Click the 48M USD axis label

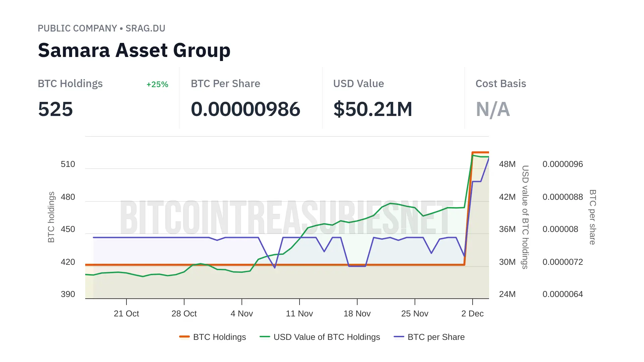click(x=507, y=164)
